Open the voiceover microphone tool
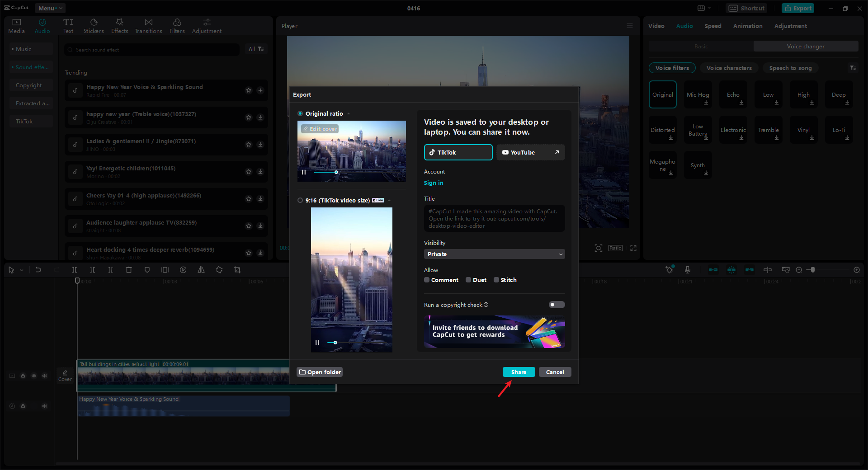This screenshot has height=470, width=868. [687, 270]
